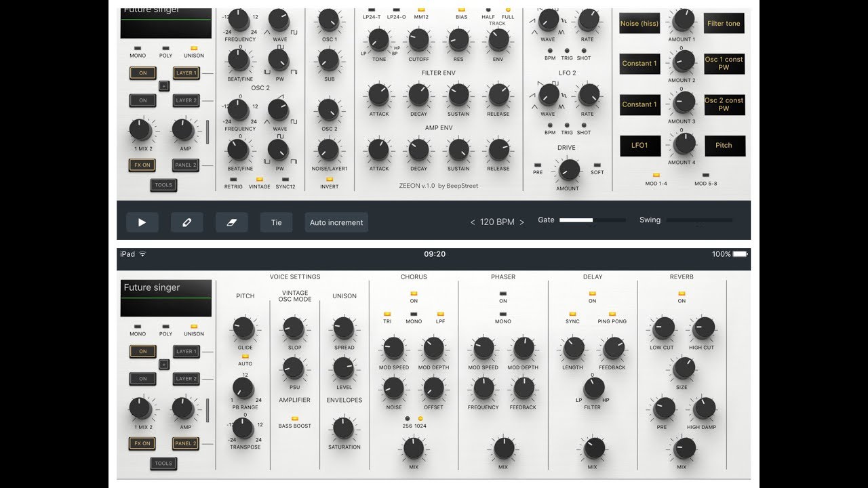Select PANEL 2 button in lower panel
The height and width of the screenshot is (488, 868).
(186, 443)
